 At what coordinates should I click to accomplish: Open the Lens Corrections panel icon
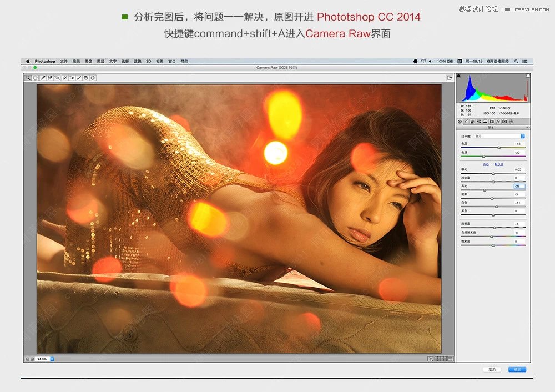pos(492,122)
